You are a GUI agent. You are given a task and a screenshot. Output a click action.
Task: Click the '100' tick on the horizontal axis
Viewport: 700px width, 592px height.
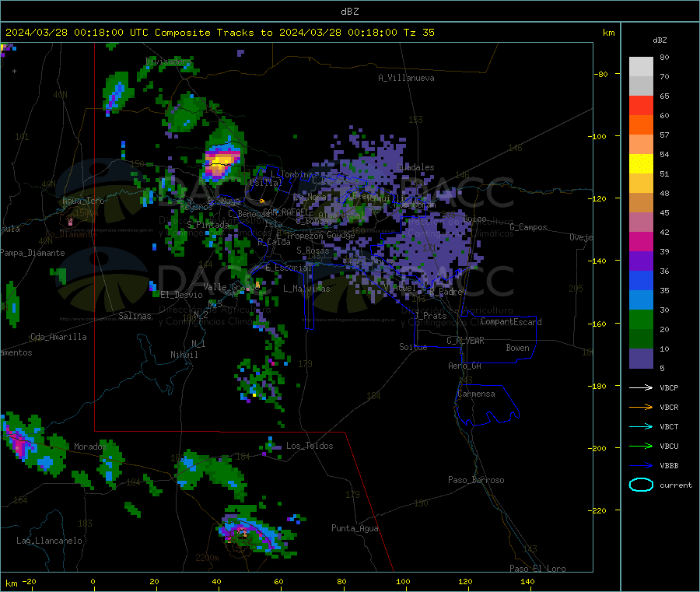(403, 581)
